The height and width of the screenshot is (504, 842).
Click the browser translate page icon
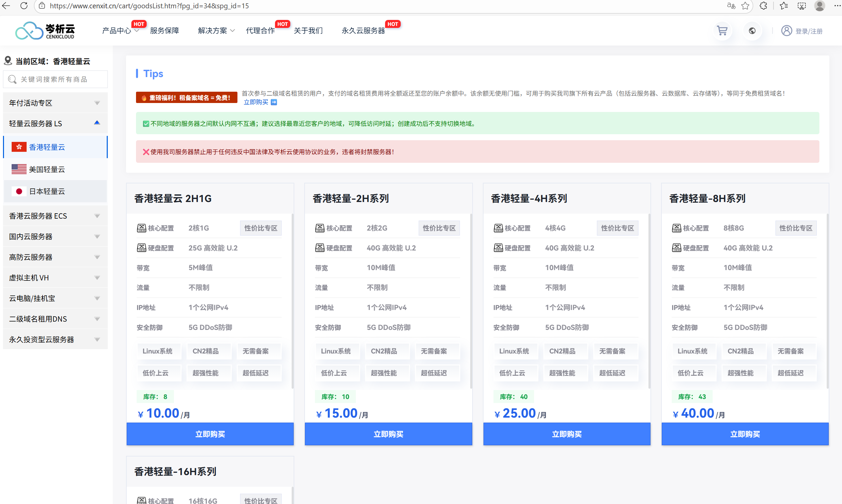tap(731, 6)
